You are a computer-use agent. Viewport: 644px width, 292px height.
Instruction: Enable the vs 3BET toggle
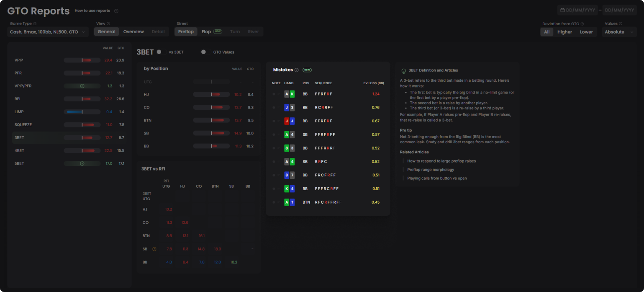[x=159, y=52]
